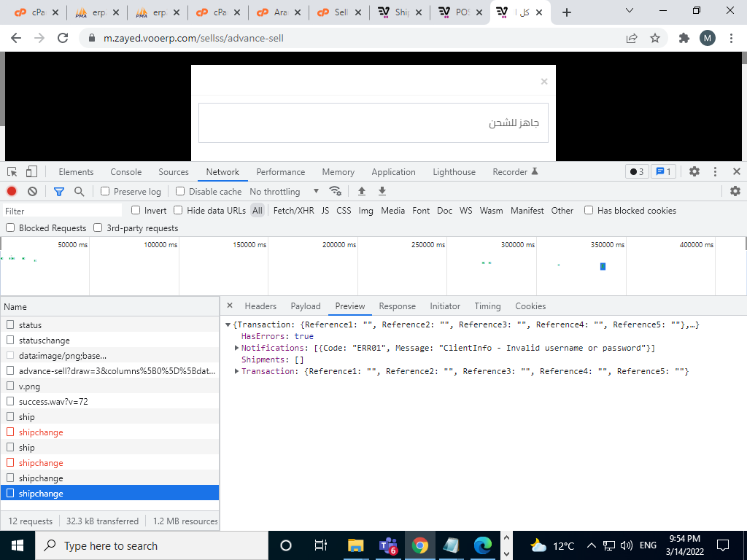Screen dimensions: 747x560
Task: Toggle the network filter funnel icon
Action: (x=59, y=191)
